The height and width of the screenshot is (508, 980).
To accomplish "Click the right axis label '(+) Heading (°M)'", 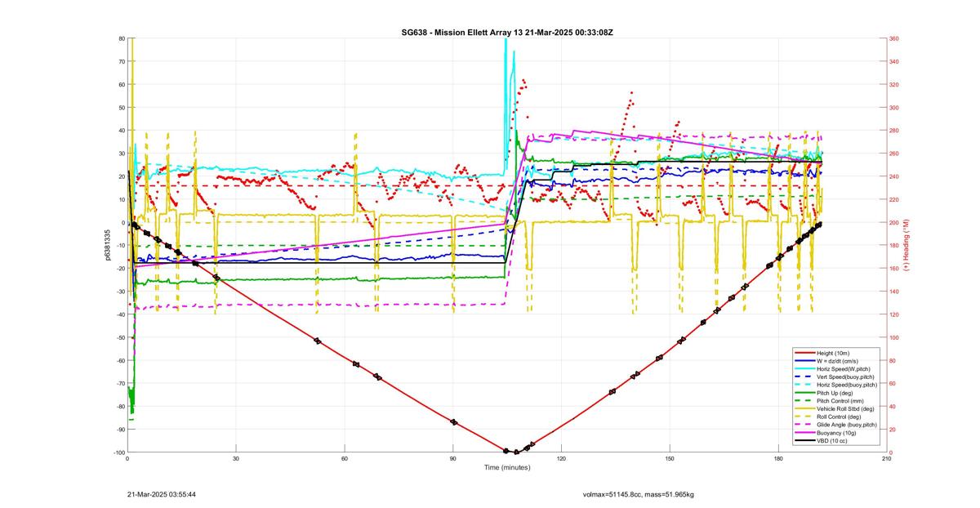I will (x=906, y=245).
